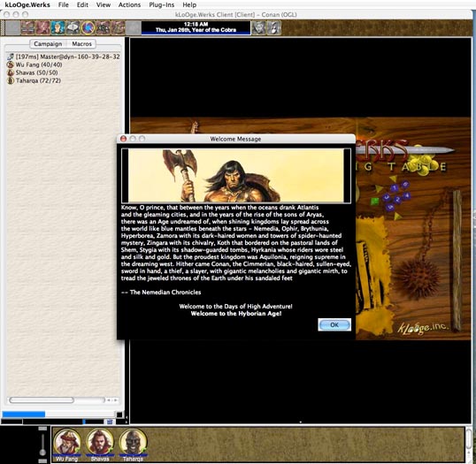Click the bottom tray vertical scrollbar
Image resolution: width=476 pixels, height=464 pixels.
coord(469,445)
